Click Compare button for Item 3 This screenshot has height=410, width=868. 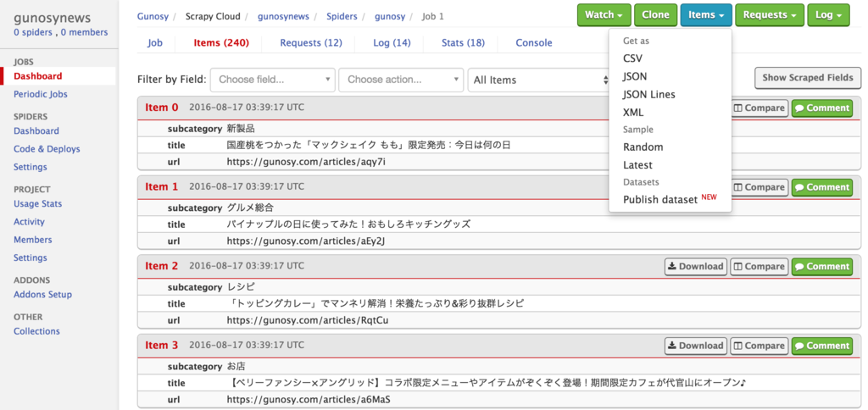759,346
